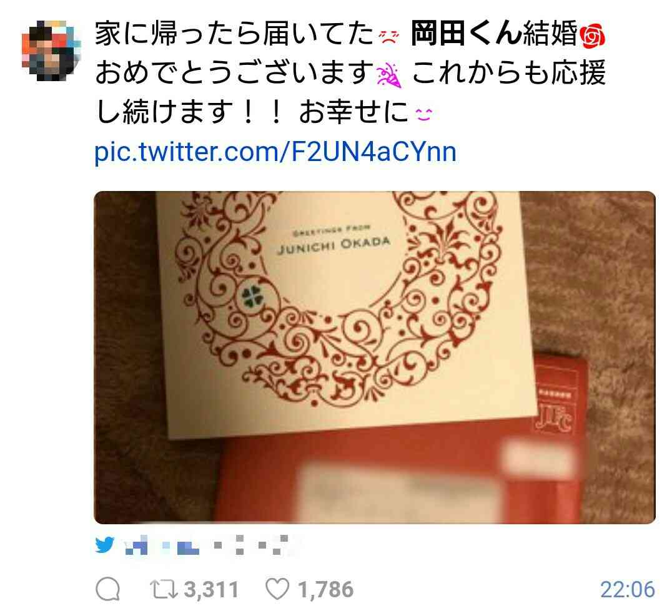The width and height of the screenshot is (672, 616).
Task: Click the 3,311 retweet count
Action: (211, 589)
